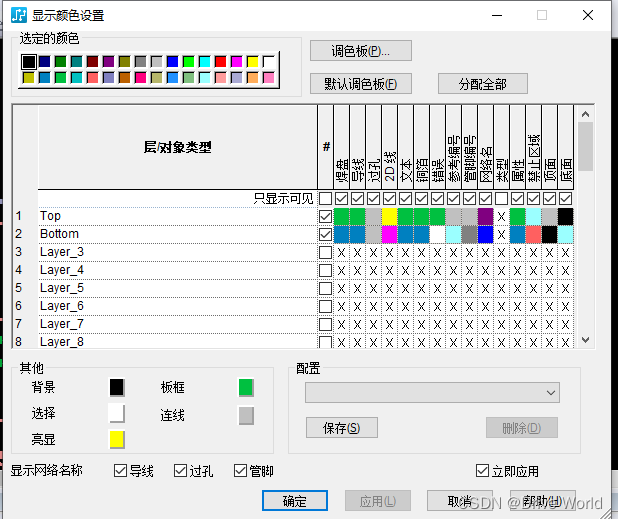The image size is (618, 519).
Task: Pick the red swatch in the palette
Action: click(221, 61)
